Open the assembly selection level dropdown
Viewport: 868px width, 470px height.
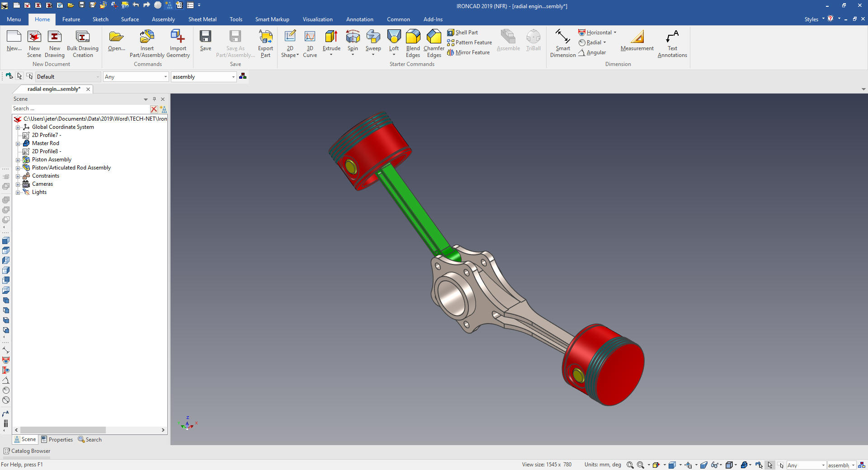coord(233,77)
